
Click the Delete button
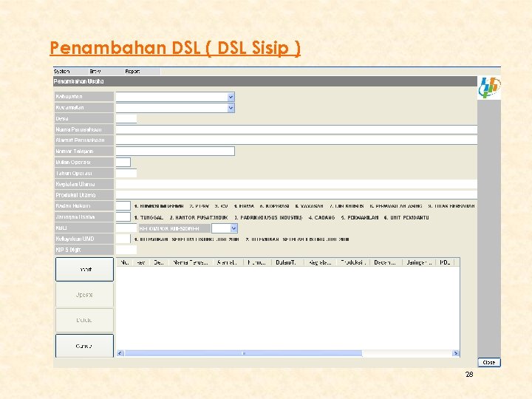(84, 320)
